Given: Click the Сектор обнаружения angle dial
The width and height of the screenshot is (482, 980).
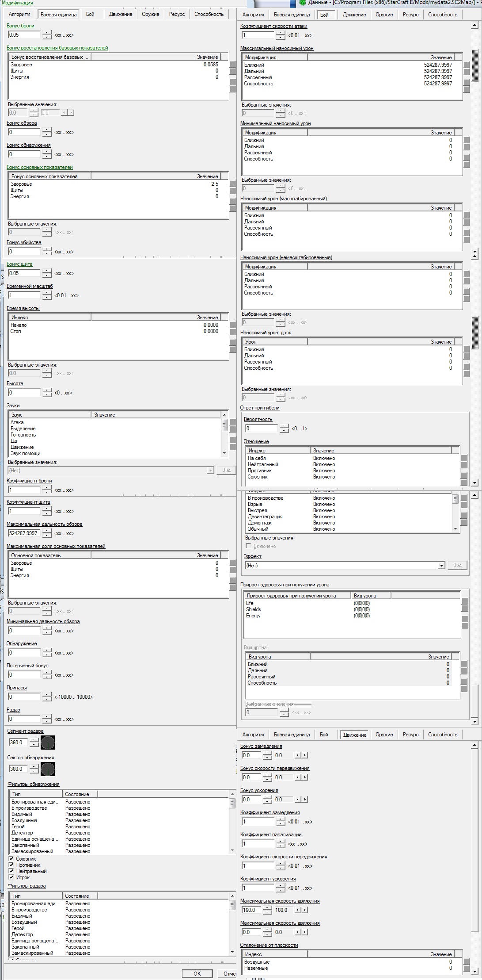Looking at the screenshot, I should [x=48, y=769].
